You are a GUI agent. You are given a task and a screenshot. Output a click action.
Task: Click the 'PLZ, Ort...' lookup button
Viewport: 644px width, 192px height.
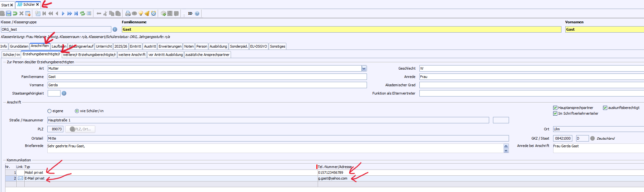tap(80, 129)
